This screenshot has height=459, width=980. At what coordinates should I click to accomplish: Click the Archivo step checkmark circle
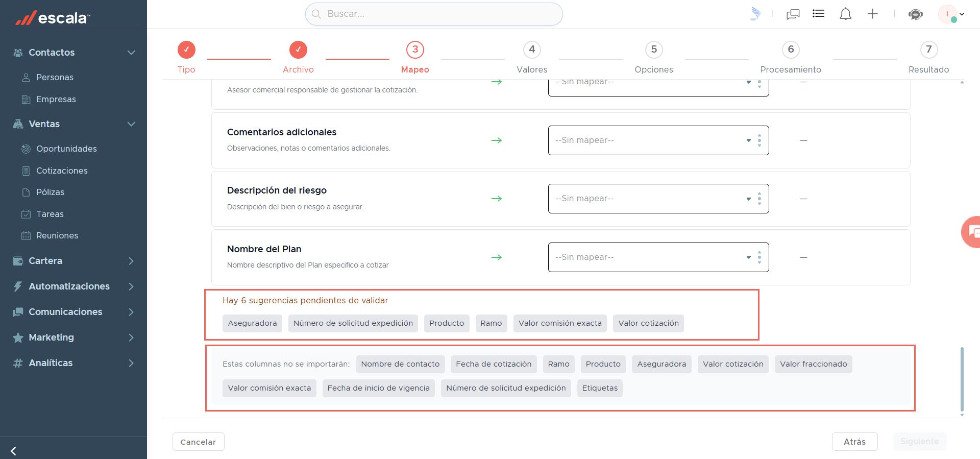point(298,50)
